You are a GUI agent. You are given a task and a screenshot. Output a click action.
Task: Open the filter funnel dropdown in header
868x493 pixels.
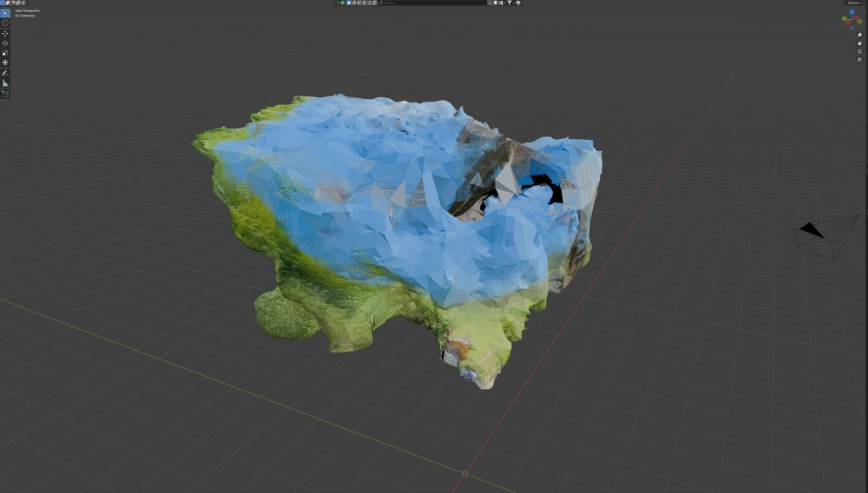pos(510,3)
